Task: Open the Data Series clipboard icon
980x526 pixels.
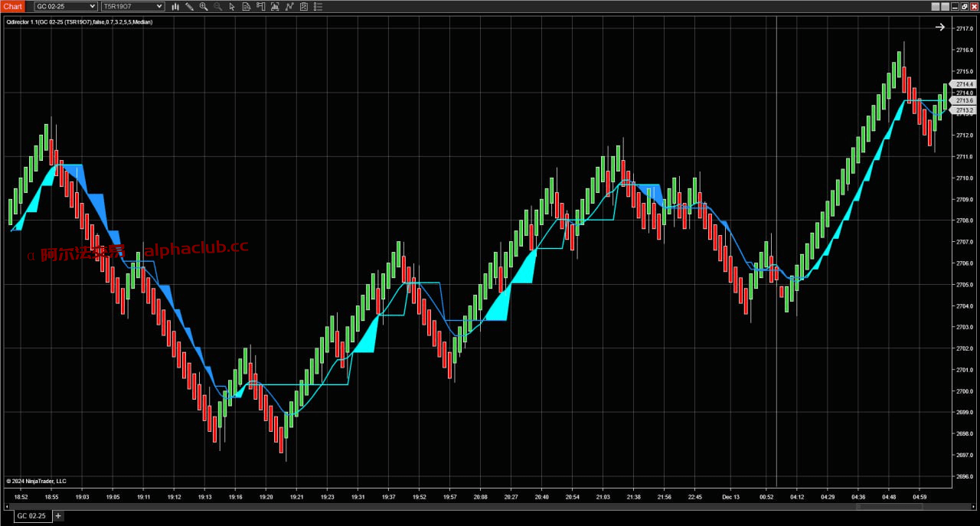Action: pos(304,6)
